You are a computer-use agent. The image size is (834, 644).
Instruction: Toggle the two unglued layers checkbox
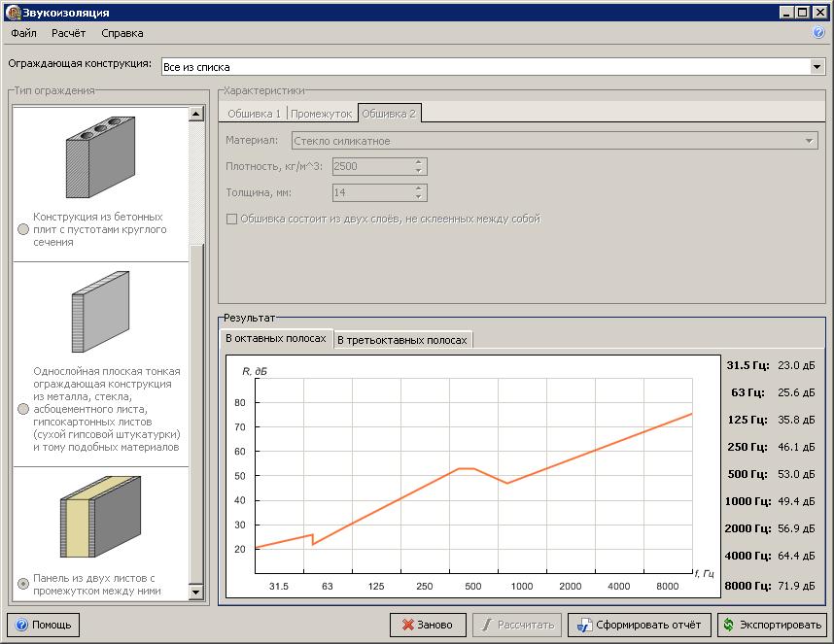coord(231,219)
